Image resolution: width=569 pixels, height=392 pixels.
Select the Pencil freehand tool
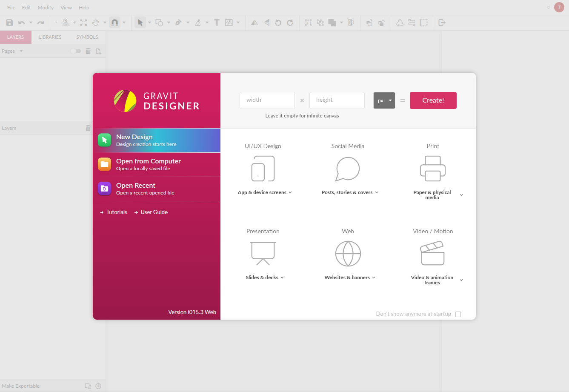point(198,23)
